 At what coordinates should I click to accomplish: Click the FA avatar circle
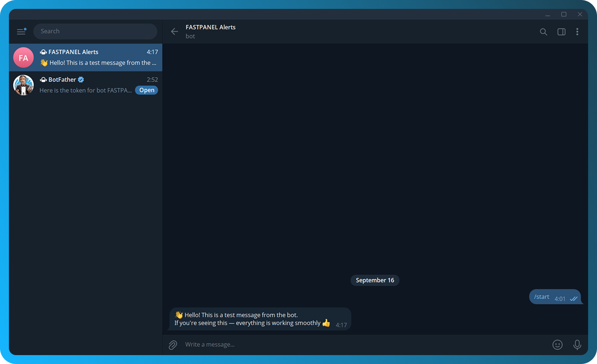tap(24, 58)
